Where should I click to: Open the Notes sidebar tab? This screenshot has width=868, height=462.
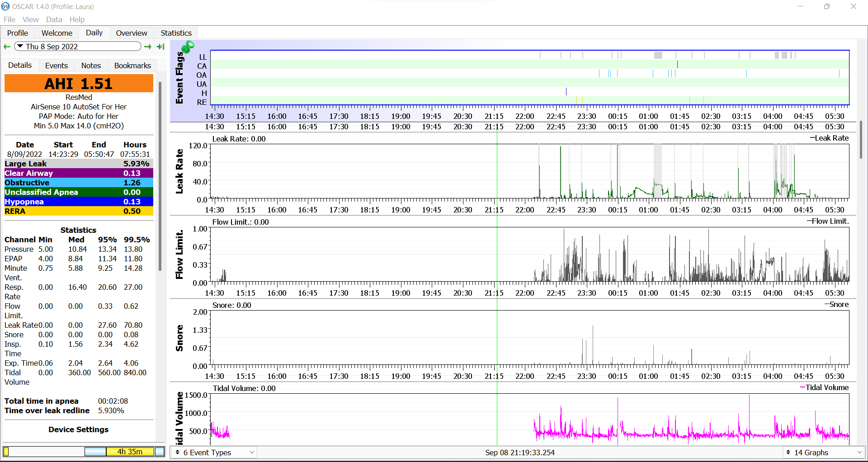tap(91, 66)
